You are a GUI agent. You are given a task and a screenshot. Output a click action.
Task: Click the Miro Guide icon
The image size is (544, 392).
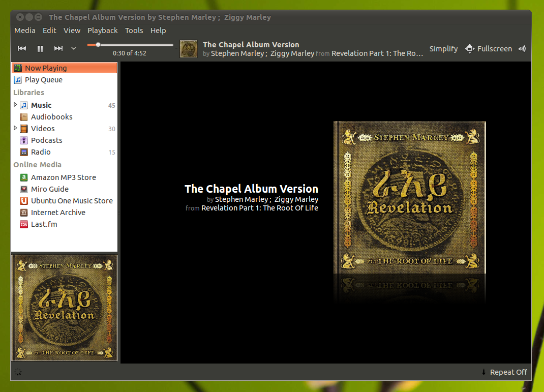tap(24, 189)
